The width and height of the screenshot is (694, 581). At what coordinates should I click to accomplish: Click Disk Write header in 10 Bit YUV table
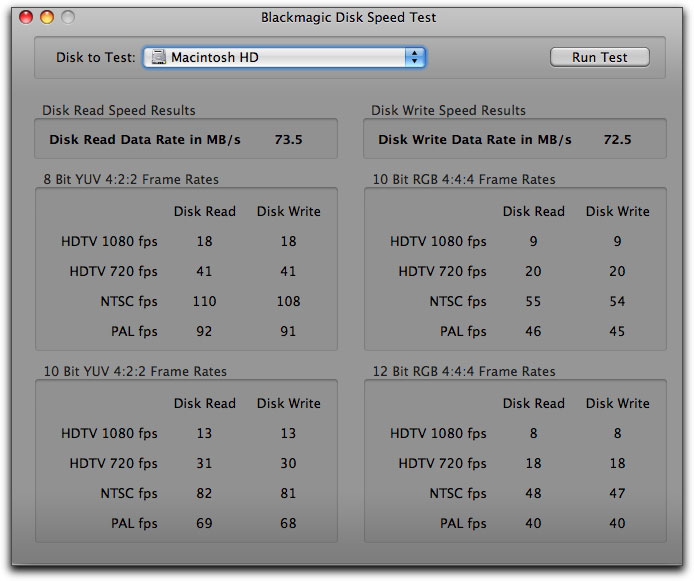click(x=289, y=403)
